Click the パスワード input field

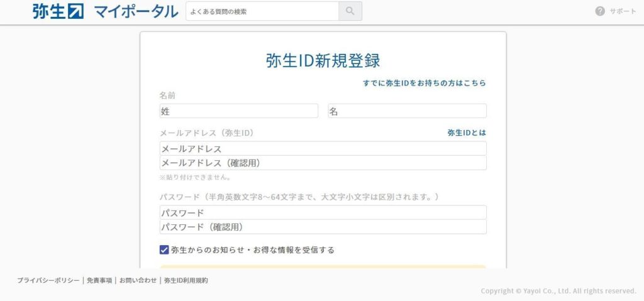(323, 213)
